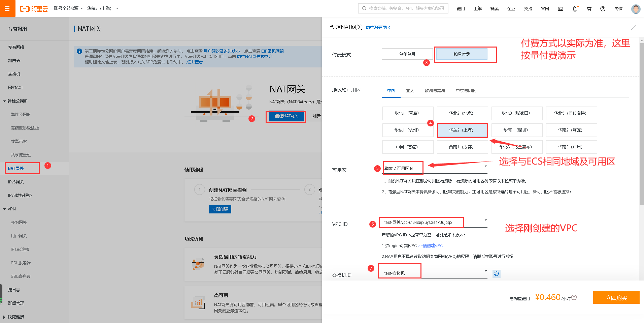
Task: Open the availability zone dropdown
Action: click(x=435, y=168)
